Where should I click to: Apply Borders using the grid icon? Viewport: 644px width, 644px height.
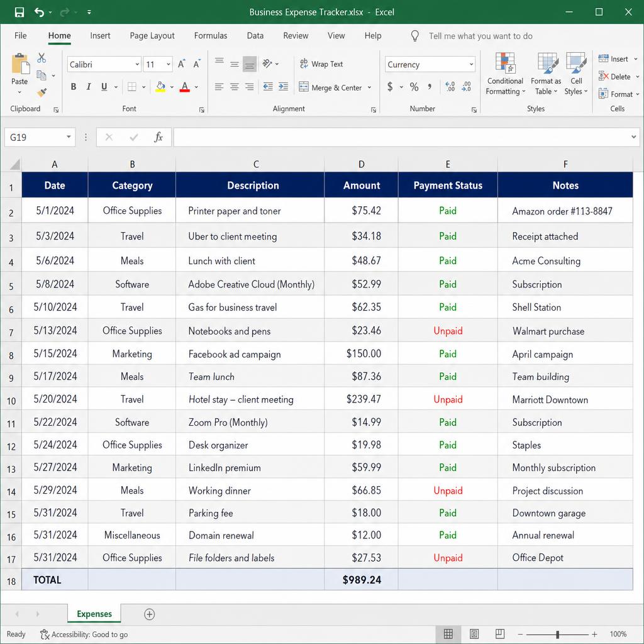132,87
